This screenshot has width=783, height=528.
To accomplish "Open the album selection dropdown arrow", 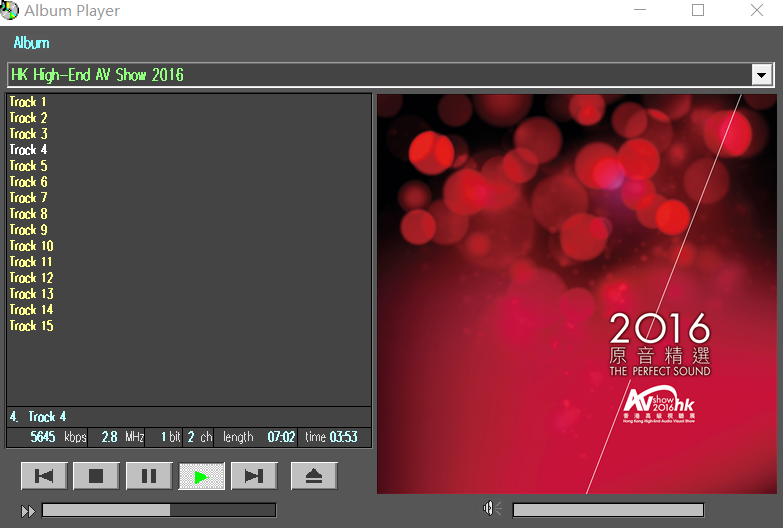I will (x=762, y=75).
